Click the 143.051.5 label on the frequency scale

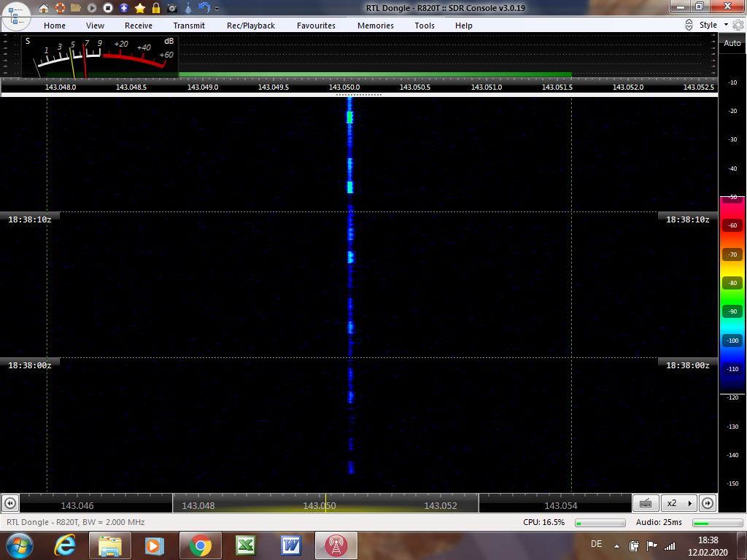pyautogui.click(x=557, y=87)
